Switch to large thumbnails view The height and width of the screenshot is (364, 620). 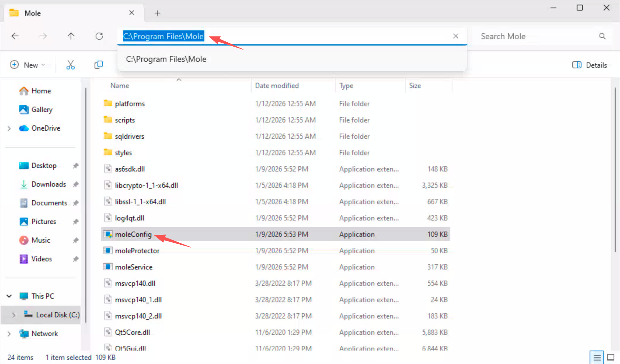[x=611, y=357]
